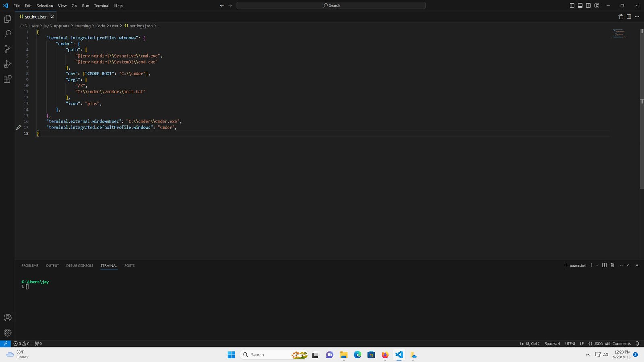644x362 pixels.
Task: Maximize panel size with the chevron up
Action: point(629,265)
